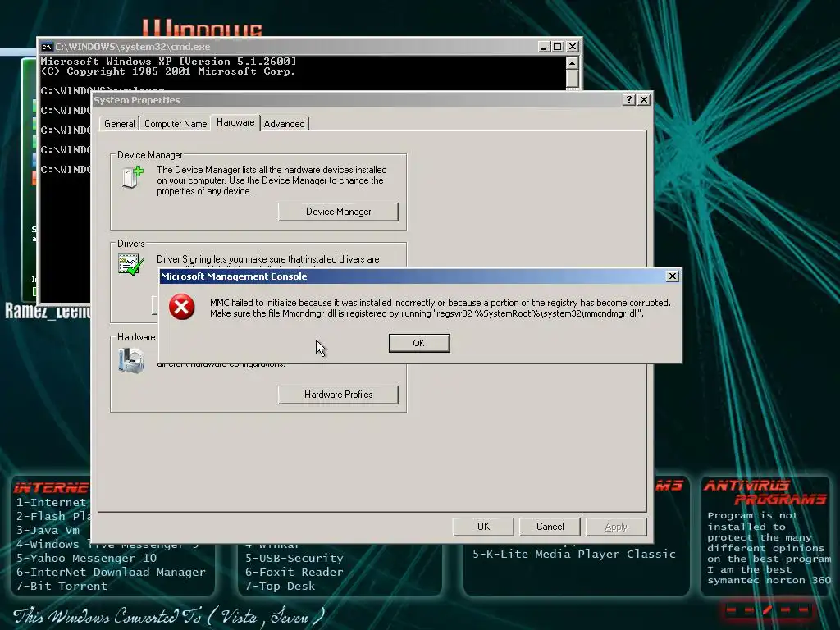Click '6-InterNet Download Manager' wallpaper text

[x=111, y=572]
